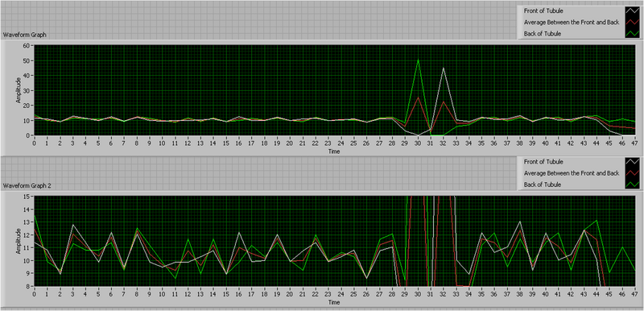Select 'Front of Tubule' label in Graph 2 legend
Screen dimensions: 644x311
tap(543, 162)
